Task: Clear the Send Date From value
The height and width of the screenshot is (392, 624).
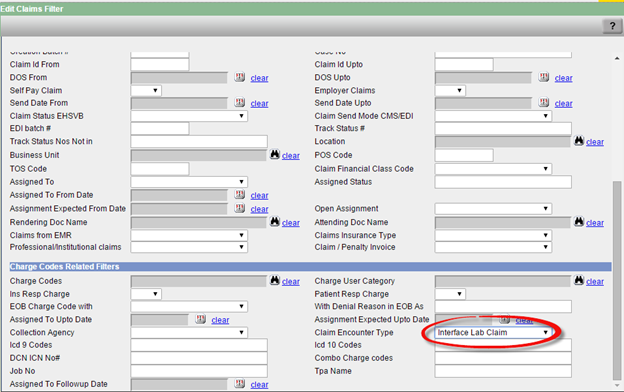Action: tap(259, 103)
